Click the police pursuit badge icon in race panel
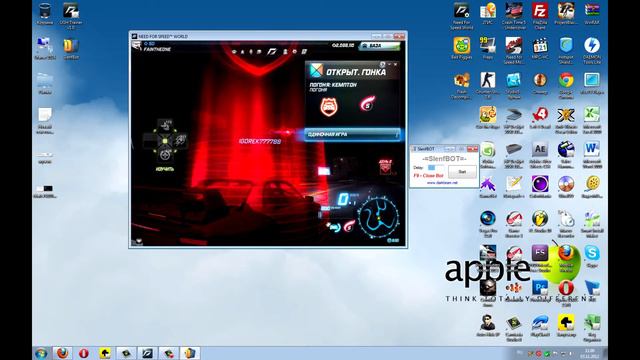The height and width of the screenshot is (360, 640). click(x=329, y=107)
